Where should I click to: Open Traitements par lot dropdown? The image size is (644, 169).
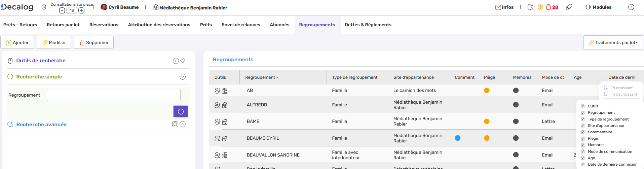[x=613, y=42]
